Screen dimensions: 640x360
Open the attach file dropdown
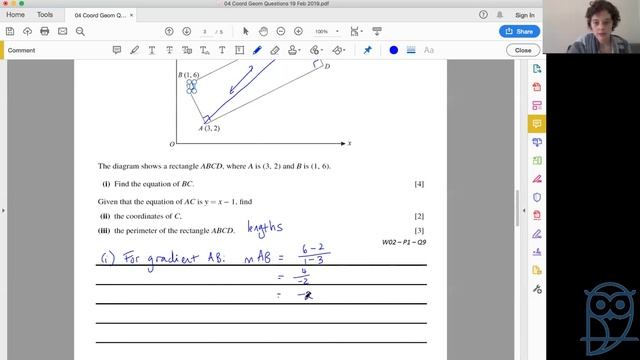[x=316, y=50]
